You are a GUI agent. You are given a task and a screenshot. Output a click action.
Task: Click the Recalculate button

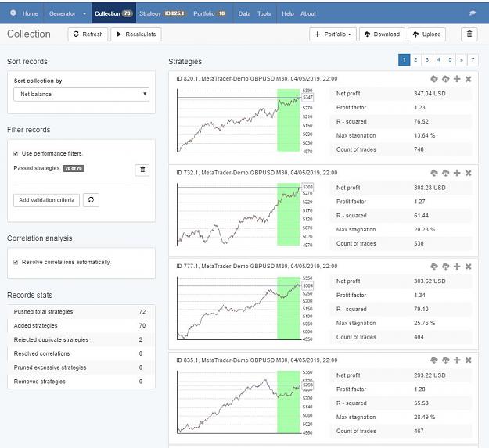click(136, 34)
